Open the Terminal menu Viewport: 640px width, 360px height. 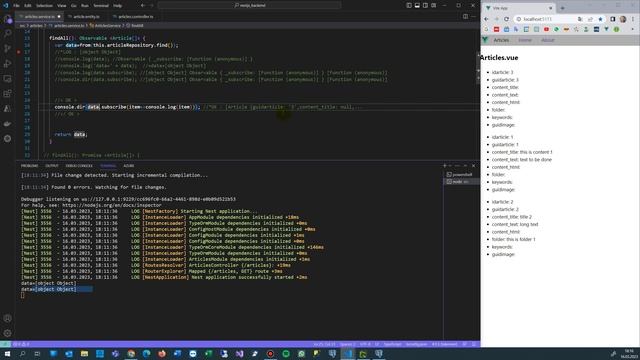point(101,6)
